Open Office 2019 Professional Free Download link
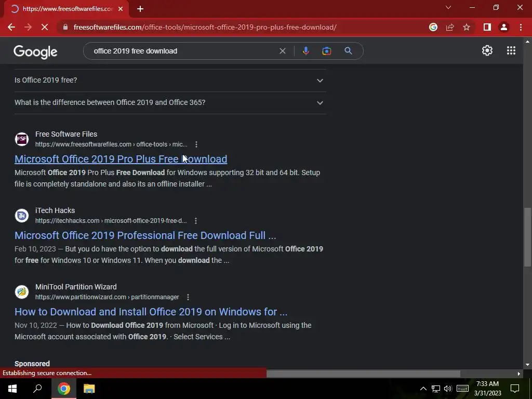The height and width of the screenshot is (399, 532). pos(145,235)
